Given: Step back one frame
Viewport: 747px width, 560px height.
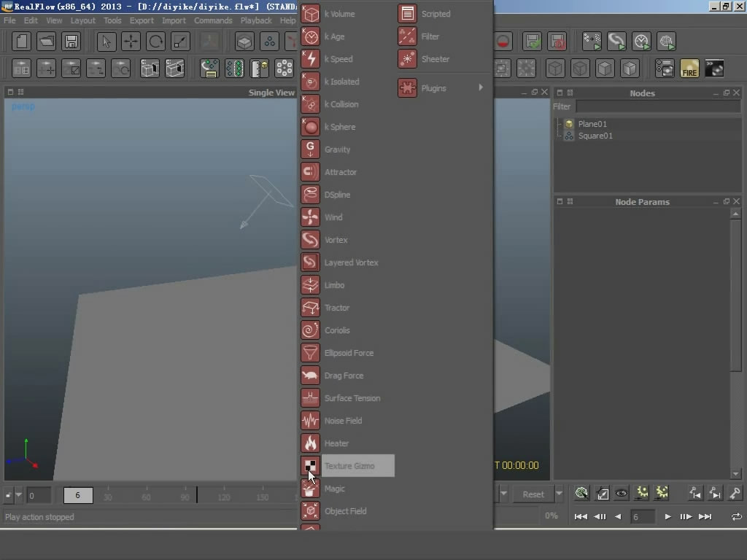Looking at the screenshot, I should [x=600, y=517].
